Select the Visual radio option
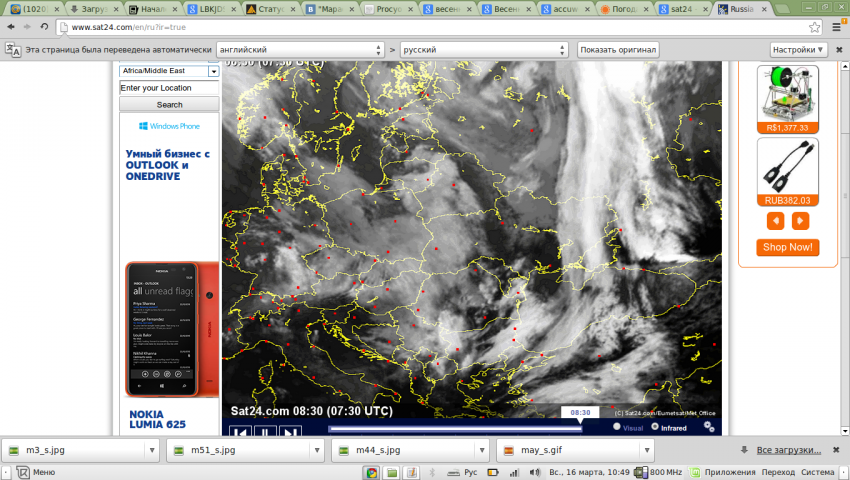850x480 pixels. [617, 427]
